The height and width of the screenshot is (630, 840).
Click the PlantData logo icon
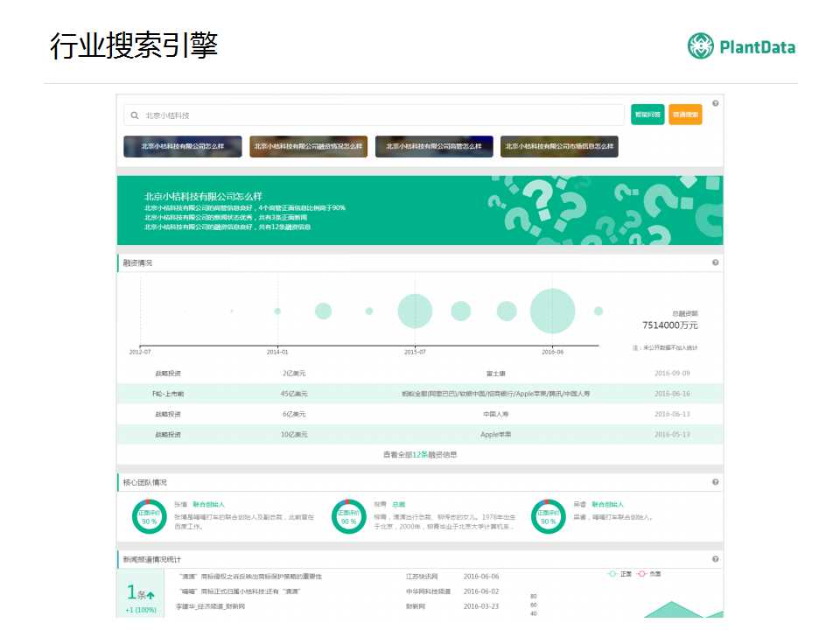(701, 46)
